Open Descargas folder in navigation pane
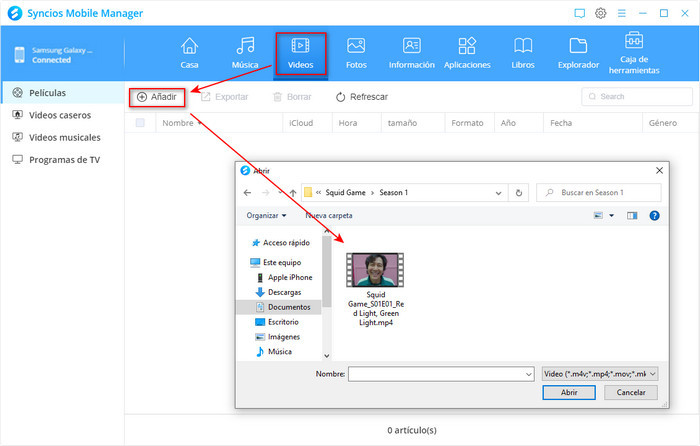The width and height of the screenshot is (700, 446). (279, 292)
